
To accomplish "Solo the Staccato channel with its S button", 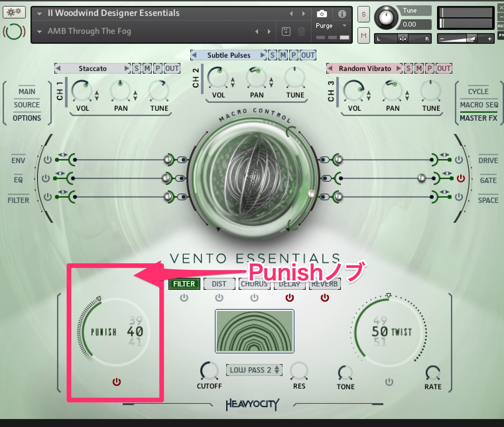I will [x=137, y=68].
